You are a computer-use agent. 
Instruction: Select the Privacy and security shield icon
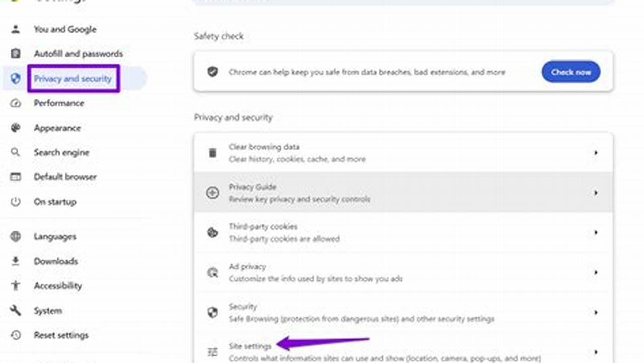click(16, 79)
